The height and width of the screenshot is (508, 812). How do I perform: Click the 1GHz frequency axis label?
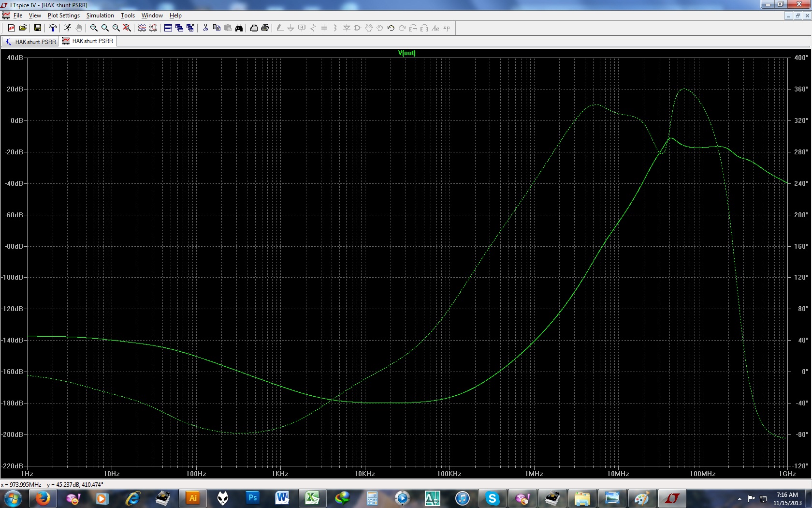787,474
